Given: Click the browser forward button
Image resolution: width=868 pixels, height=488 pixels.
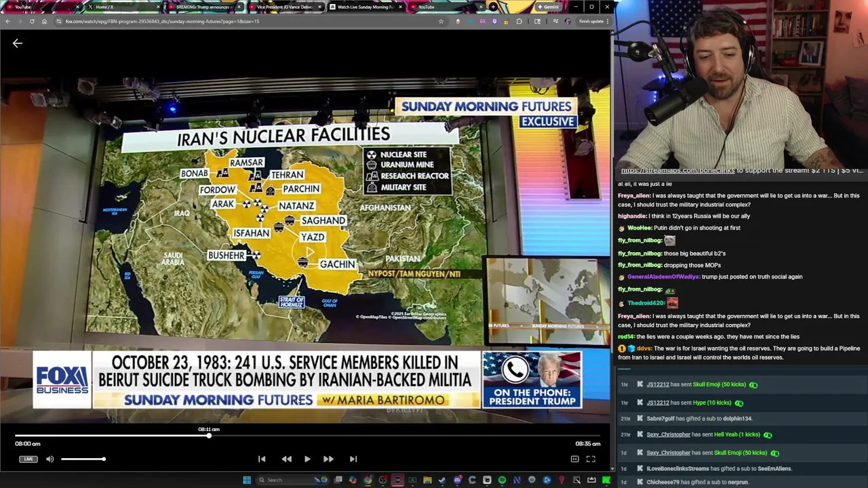Looking at the screenshot, I should point(20,21).
